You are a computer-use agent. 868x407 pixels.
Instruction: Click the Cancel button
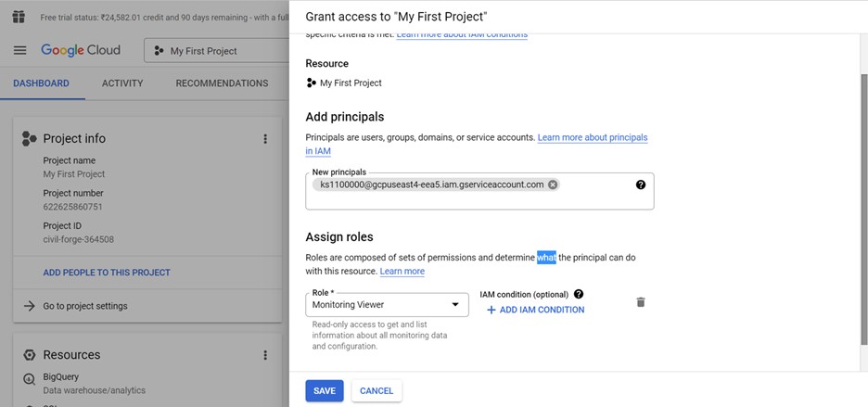coord(377,391)
